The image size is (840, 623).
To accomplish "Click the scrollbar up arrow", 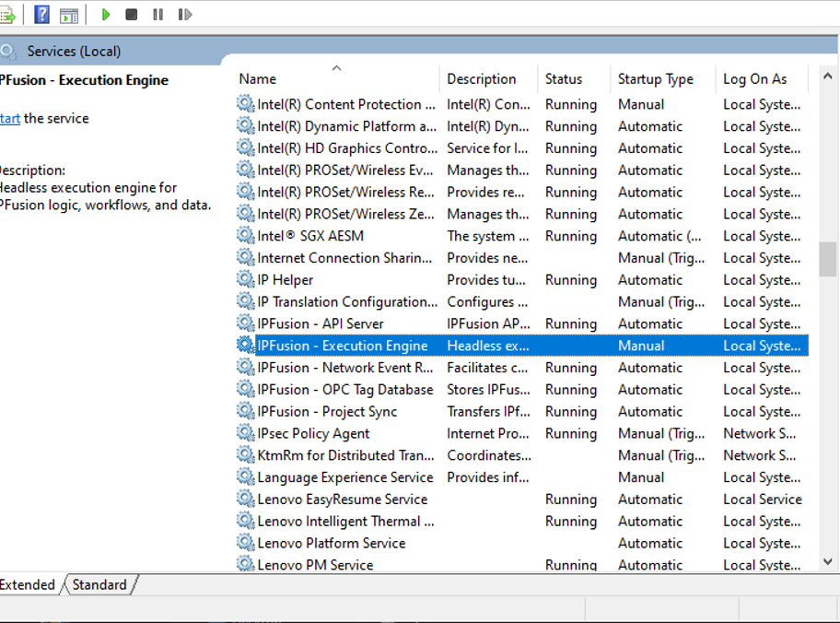I will [828, 78].
